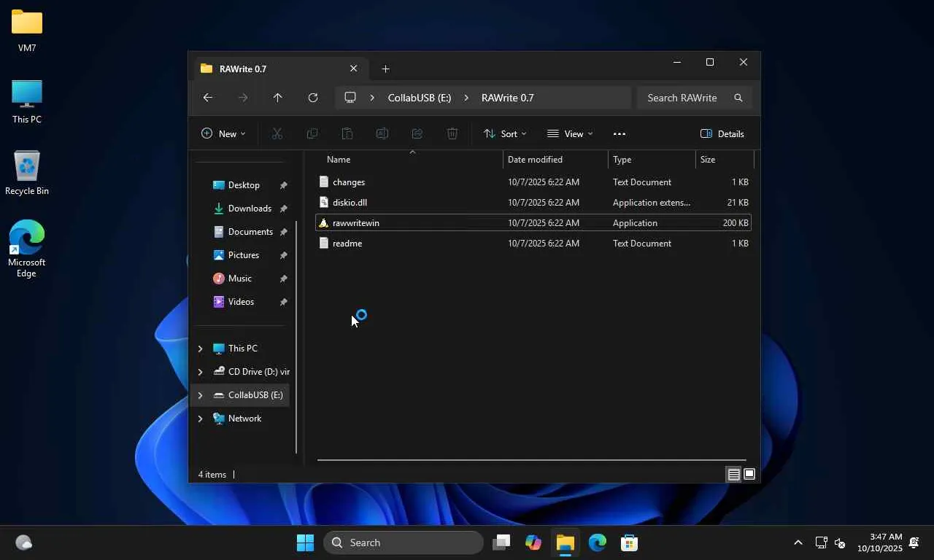Click the readme text file icon
This screenshot has width=934, height=560.
(323, 244)
